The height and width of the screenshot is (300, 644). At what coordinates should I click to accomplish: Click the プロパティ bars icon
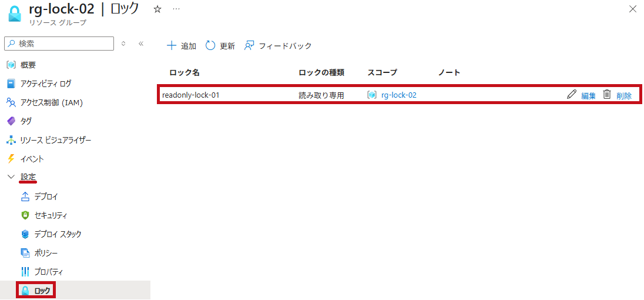pos(25,272)
